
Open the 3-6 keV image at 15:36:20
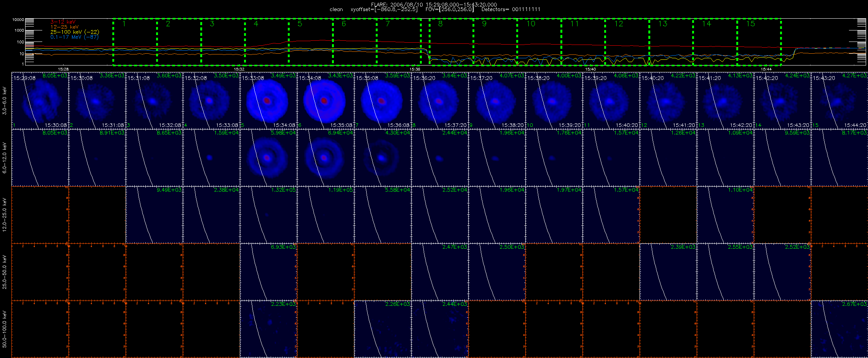pos(440,101)
